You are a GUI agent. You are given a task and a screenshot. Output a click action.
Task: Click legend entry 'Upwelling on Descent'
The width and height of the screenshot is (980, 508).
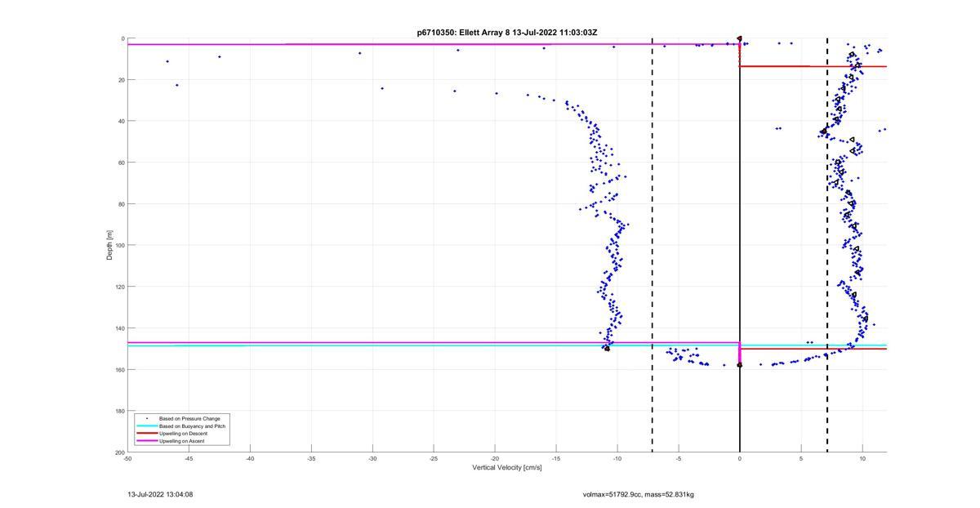[183, 433]
